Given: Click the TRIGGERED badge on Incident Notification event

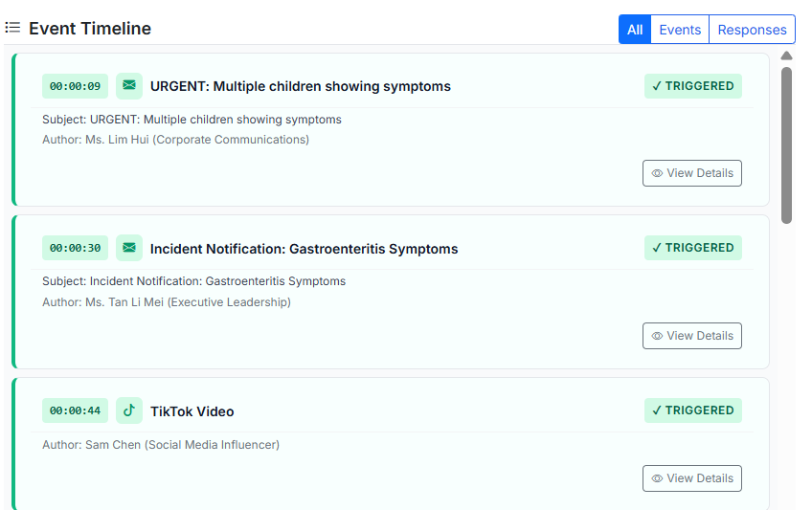Looking at the screenshot, I should [x=693, y=248].
